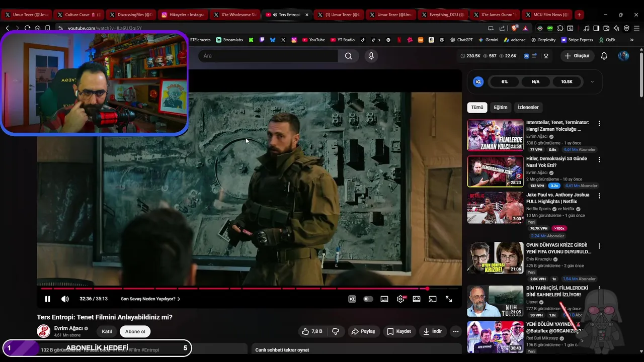This screenshot has height=362, width=644.
Task: Save video using Kaydet
Action: point(399,331)
